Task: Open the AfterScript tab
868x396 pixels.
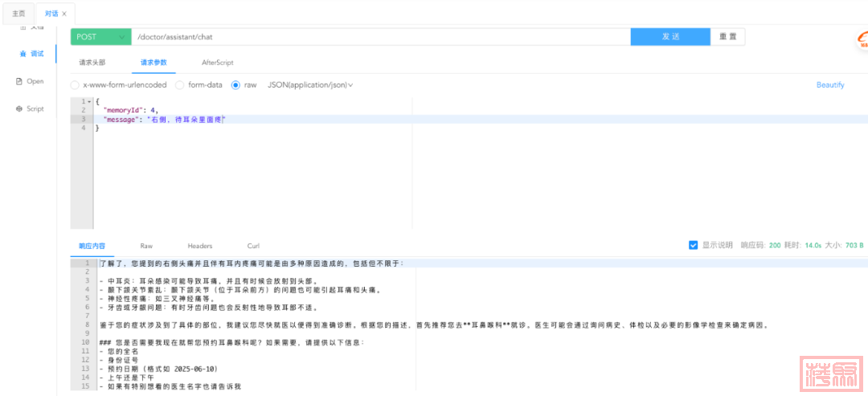Action: 217,62
